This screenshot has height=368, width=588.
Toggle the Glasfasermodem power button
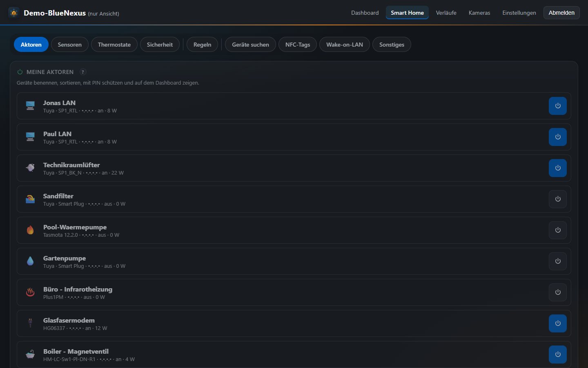pos(558,323)
